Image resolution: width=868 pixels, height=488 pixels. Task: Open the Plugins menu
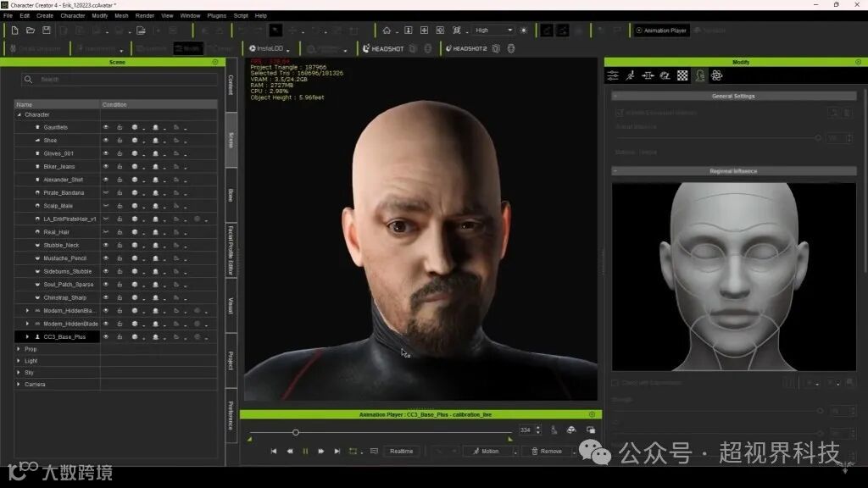(x=216, y=16)
